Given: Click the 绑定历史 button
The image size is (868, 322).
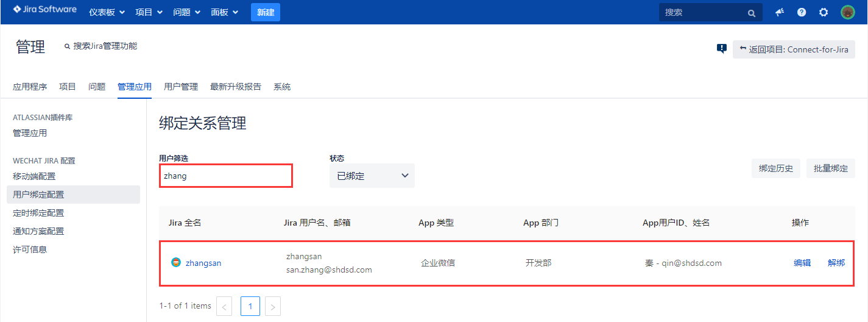Looking at the screenshot, I should click(776, 168).
